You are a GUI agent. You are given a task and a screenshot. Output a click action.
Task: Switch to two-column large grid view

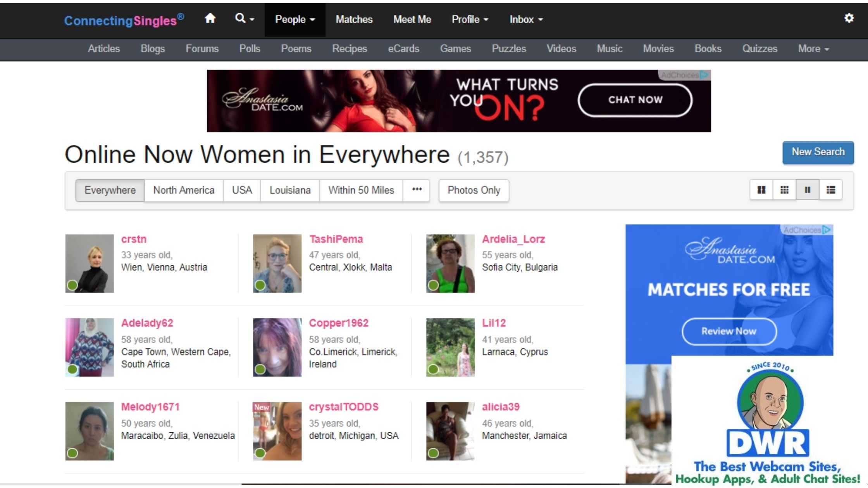[x=761, y=190]
